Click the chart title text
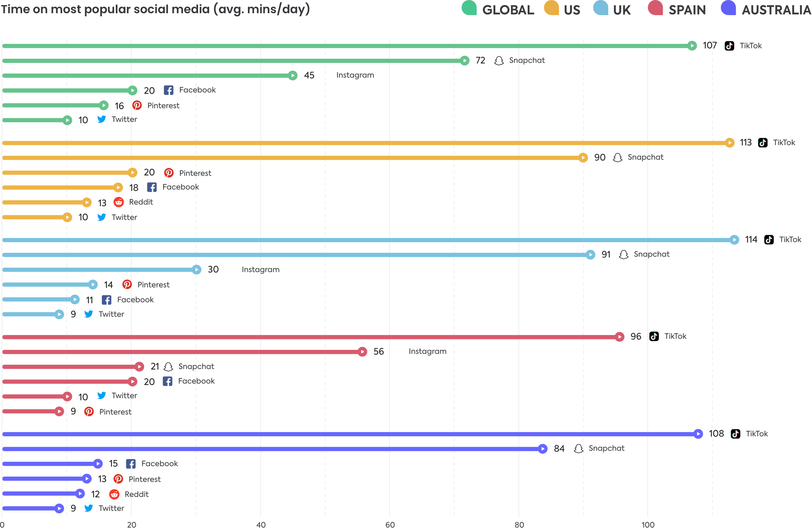 point(155,9)
